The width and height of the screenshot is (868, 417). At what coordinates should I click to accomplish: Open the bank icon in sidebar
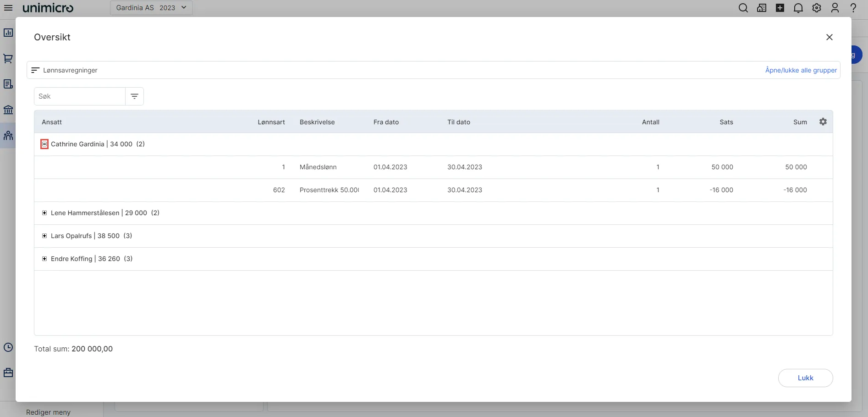[x=8, y=110]
